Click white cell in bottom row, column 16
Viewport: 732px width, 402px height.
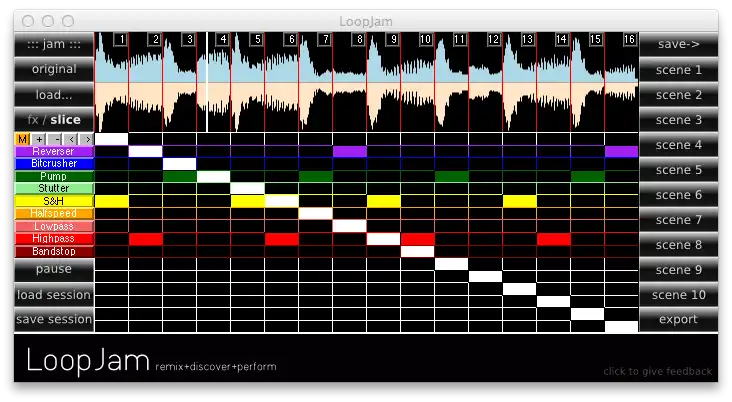(x=622, y=326)
